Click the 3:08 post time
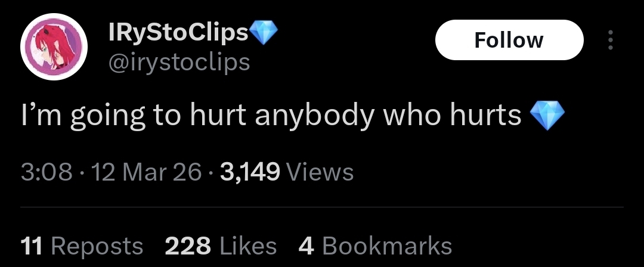The image size is (644, 267). pyautogui.click(x=47, y=172)
